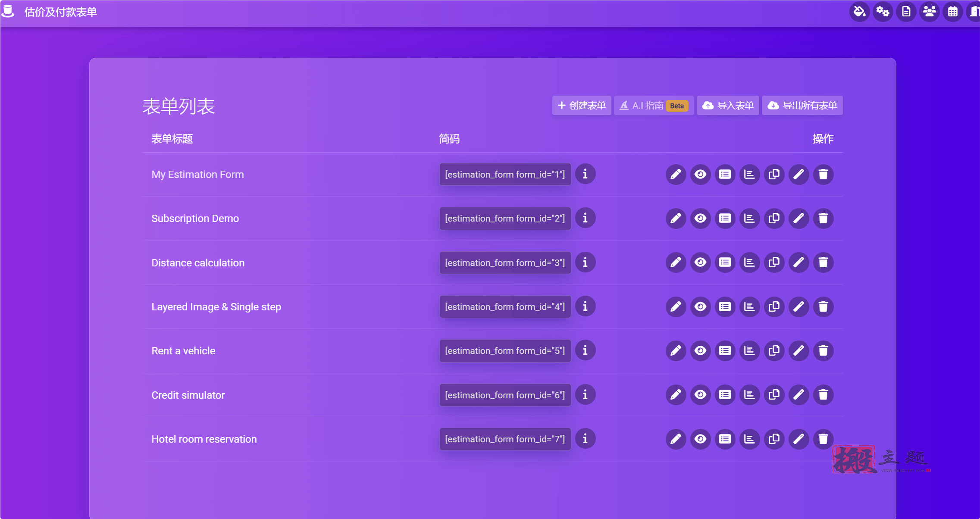
Task: Edit Rent a vehicle with pencil icon
Action: (676, 351)
